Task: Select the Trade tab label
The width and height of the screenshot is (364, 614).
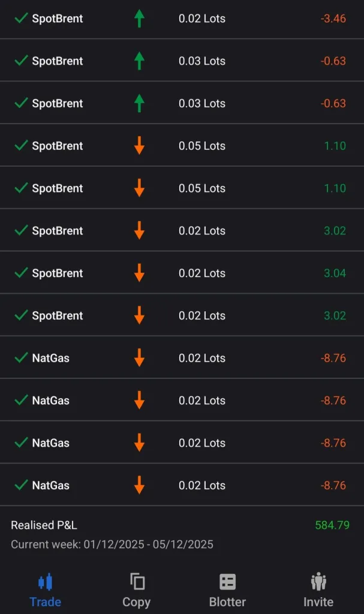Action: 45,602
